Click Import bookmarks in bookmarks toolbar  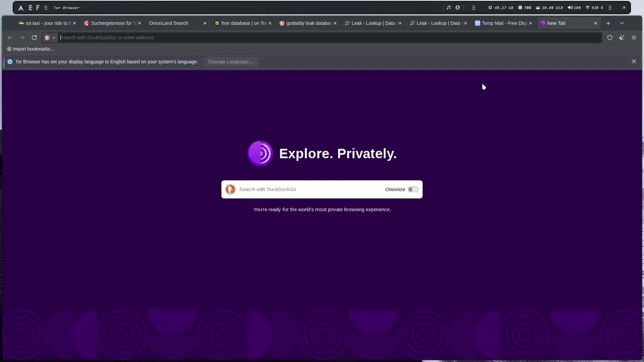pos(31,49)
